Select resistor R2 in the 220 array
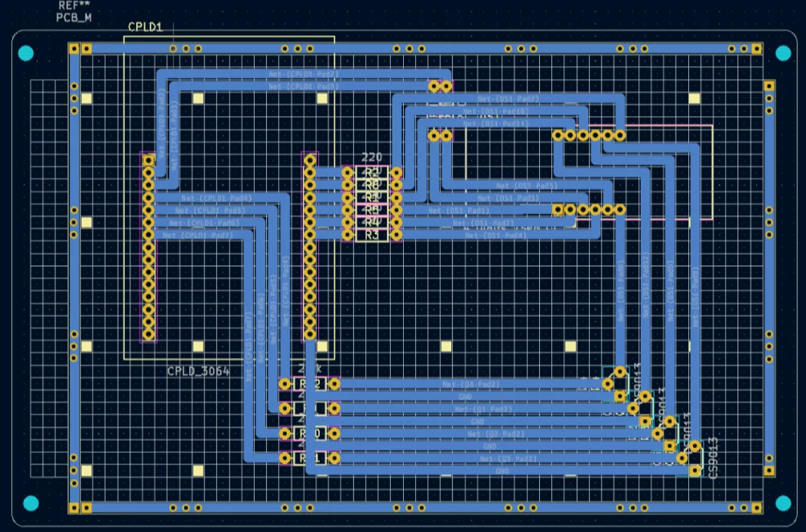The image size is (806, 532). coord(372,174)
